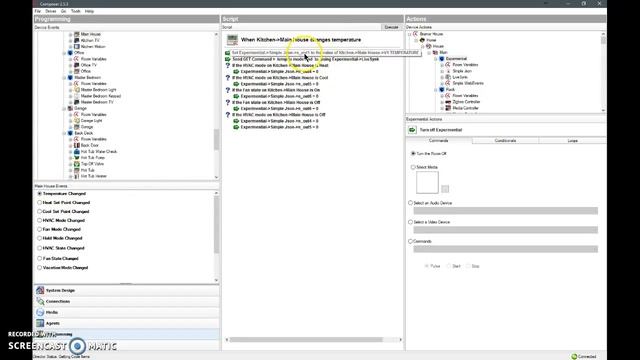
Task: Select the Kitchen TV device icon
Action: (x=76, y=40)
